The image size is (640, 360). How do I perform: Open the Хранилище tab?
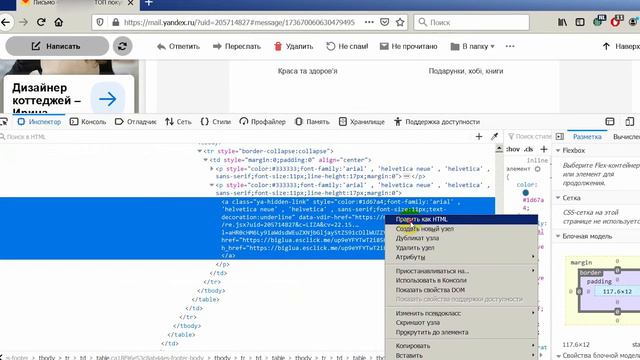(x=362, y=122)
